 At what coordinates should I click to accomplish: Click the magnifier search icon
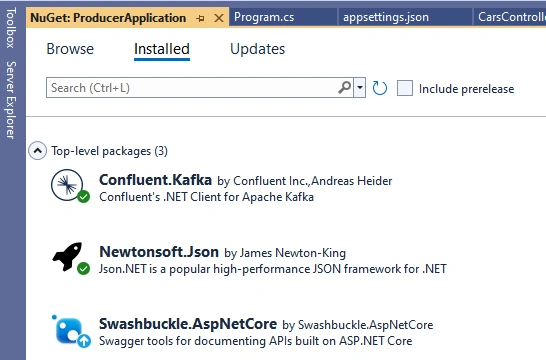(x=345, y=87)
